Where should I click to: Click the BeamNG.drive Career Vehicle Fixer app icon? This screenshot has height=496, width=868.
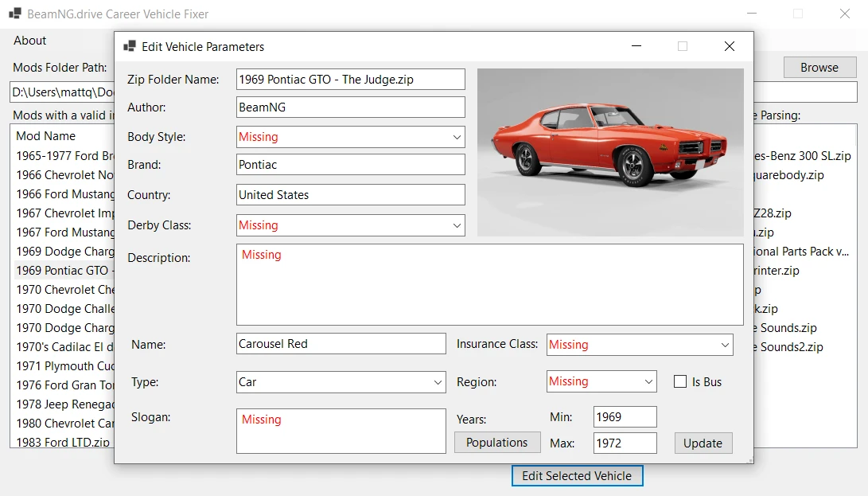15,14
